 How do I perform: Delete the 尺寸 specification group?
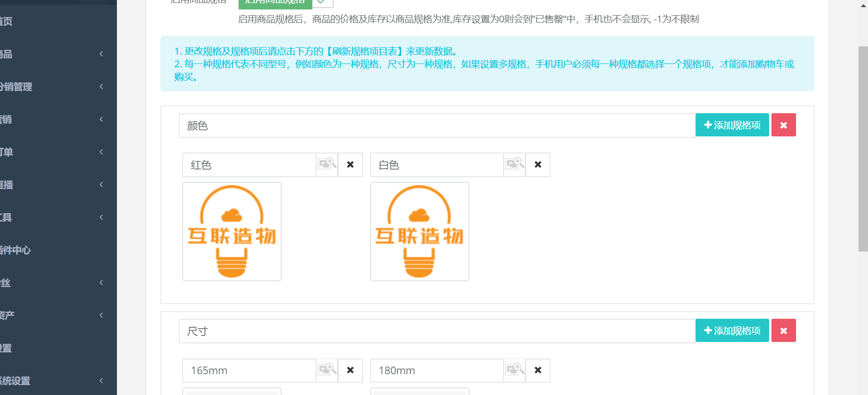tap(784, 331)
